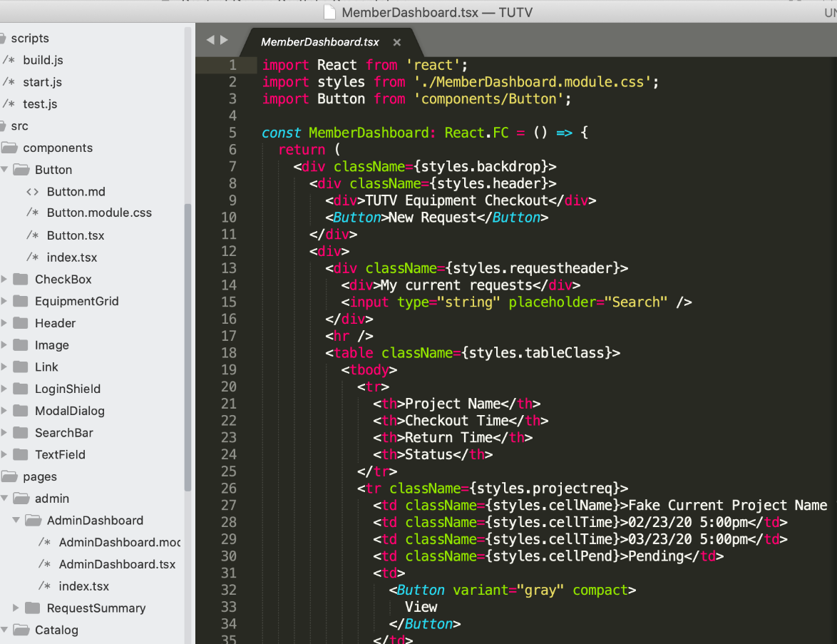Open Button.module.css file
Screen dimensions: 837x644
[x=99, y=213]
